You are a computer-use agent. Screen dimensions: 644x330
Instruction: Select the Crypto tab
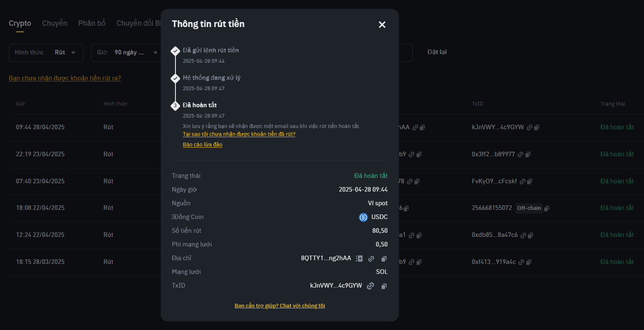click(20, 23)
